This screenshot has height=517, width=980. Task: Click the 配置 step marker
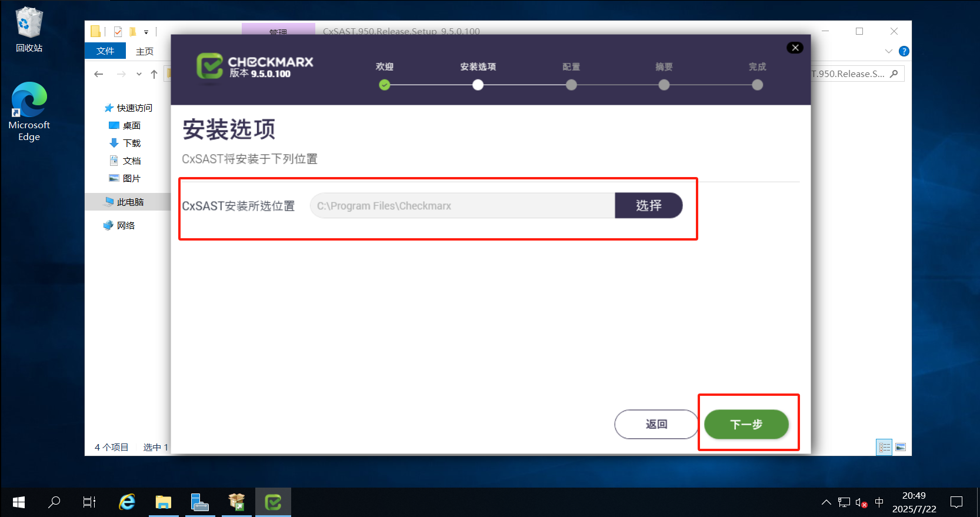(571, 85)
